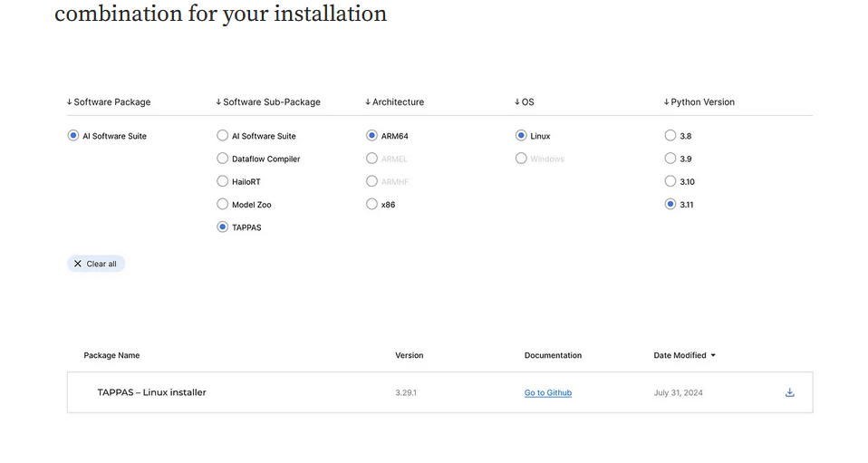This screenshot has height=463, width=868.
Task: Download the TAPPAS Linux installer
Action: click(x=789, y=392)
